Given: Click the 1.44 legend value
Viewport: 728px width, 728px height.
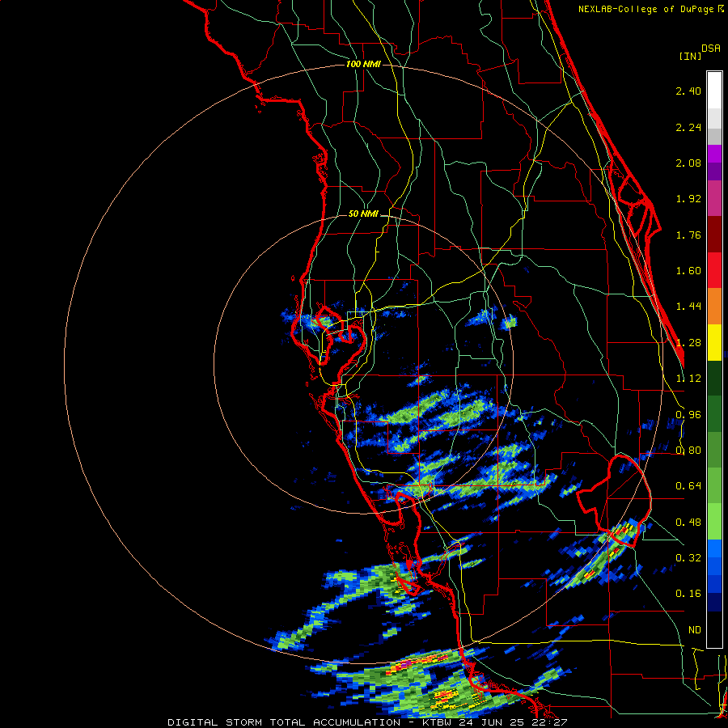Looking at the screenshot, I should coord(688,307).
